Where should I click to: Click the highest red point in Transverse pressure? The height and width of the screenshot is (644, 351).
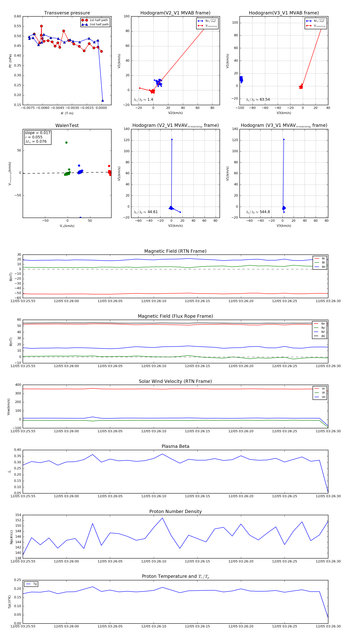pyautogui.click(x=42, y=26)
